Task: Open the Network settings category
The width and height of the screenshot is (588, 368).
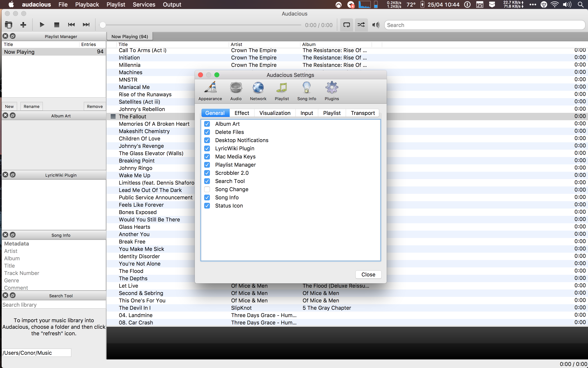Action: pos(258,91)
